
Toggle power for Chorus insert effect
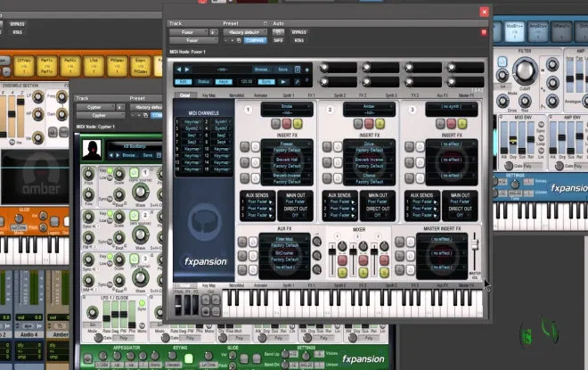click(x=338, y=178)
